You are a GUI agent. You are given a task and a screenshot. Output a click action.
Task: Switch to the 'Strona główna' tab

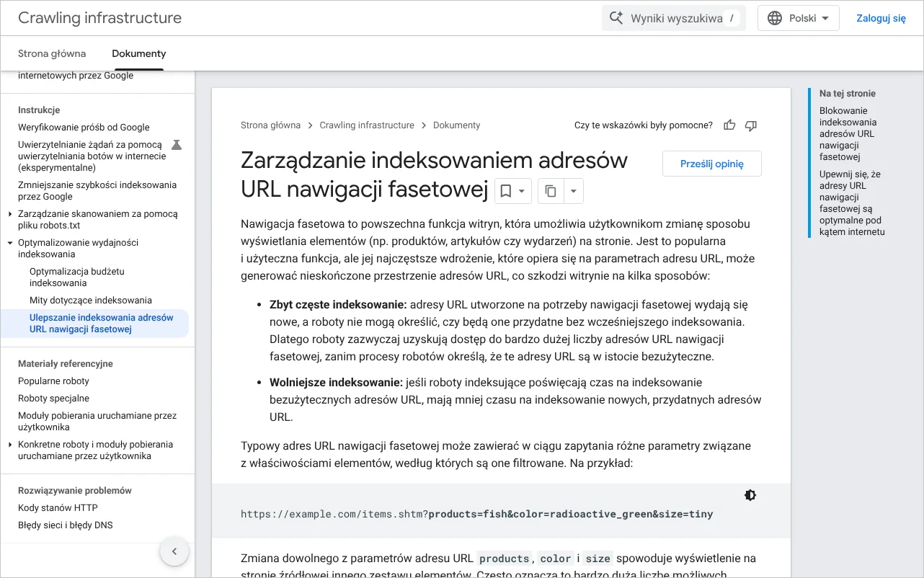(52, 53)
